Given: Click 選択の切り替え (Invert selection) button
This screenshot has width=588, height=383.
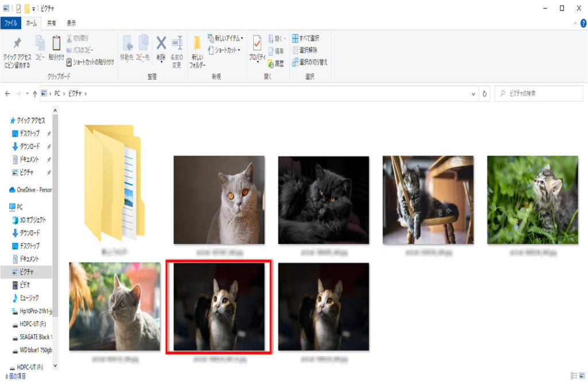Looking at the screenshot, I should pos(309,62).
